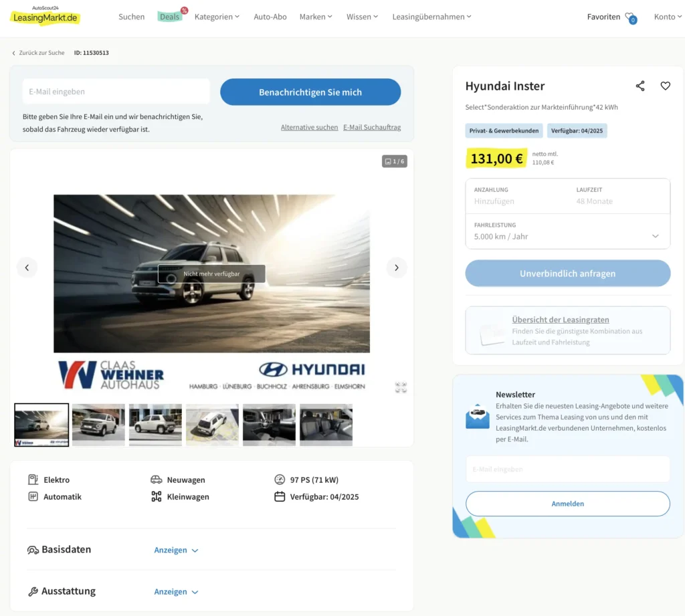The height and width of the screenshot is (616, 685).
Task: Open Favoriten heart icon in header
Action: tap(630, 17)
